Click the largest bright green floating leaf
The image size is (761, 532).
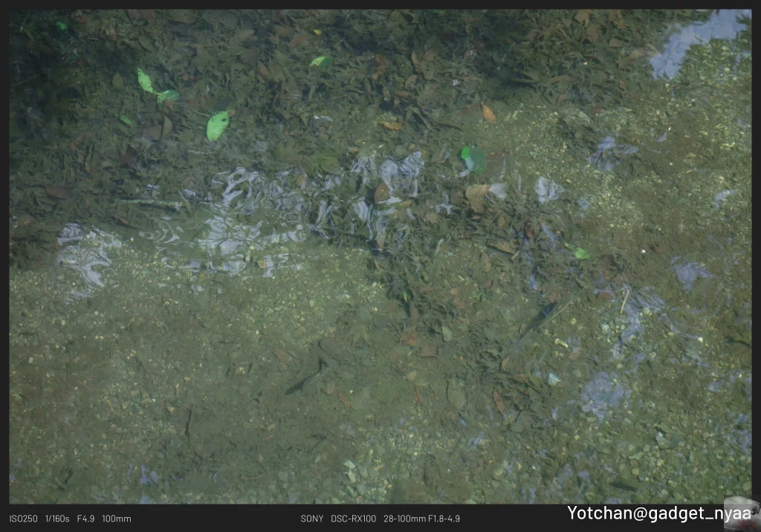(x=217, y=125)
